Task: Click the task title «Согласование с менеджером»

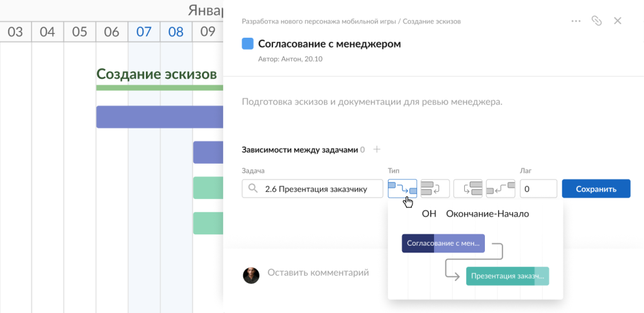Action: (330, 43)
